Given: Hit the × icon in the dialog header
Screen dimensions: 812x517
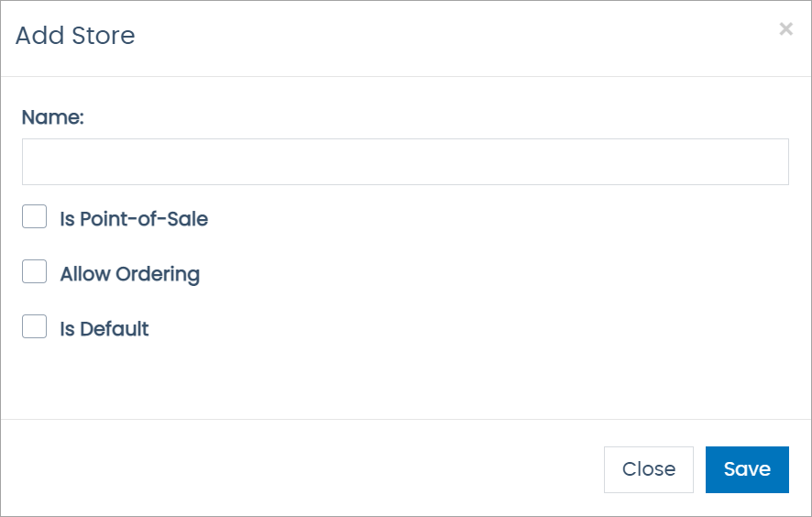Looking at the screenshot, I should [785, 29].
